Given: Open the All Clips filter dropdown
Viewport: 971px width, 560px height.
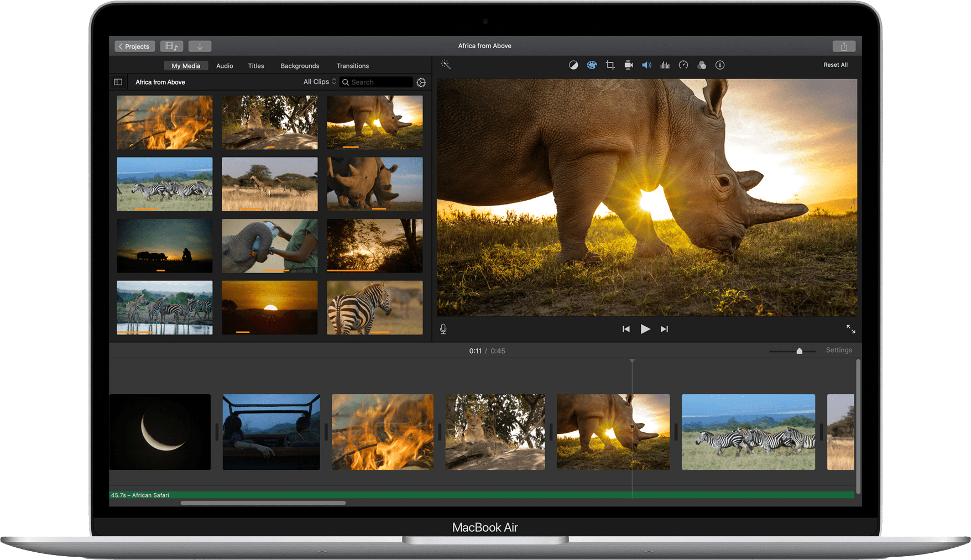Looking at the screenshot, I should [319, 82].
